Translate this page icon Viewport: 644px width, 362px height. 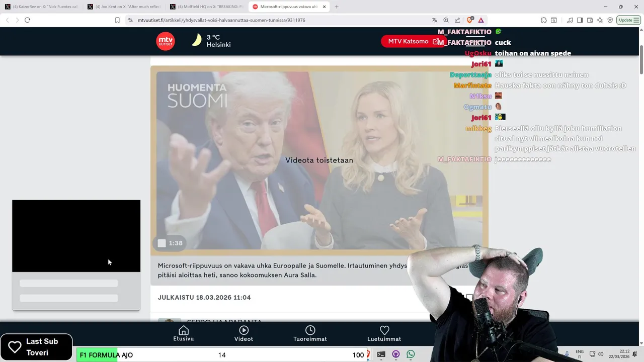435,20
